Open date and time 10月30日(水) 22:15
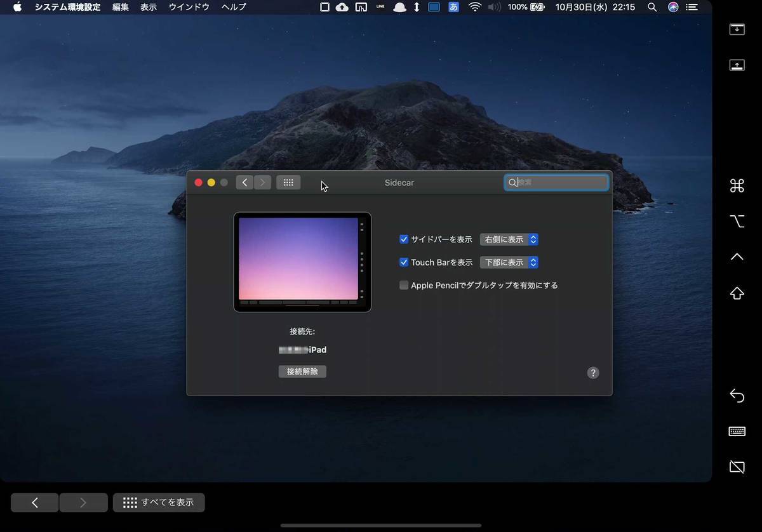Screen dimensions: 762x532 click(x=595, y=7)
